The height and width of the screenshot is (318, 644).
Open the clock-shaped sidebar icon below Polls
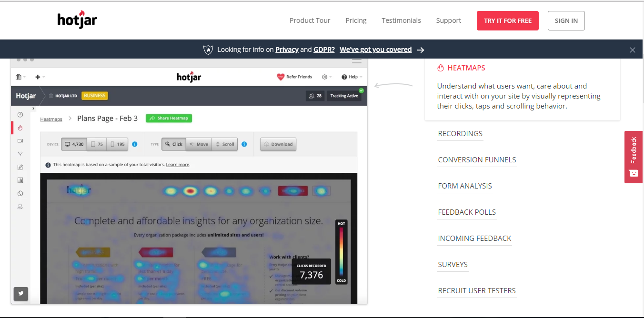[x=20, y=193]
